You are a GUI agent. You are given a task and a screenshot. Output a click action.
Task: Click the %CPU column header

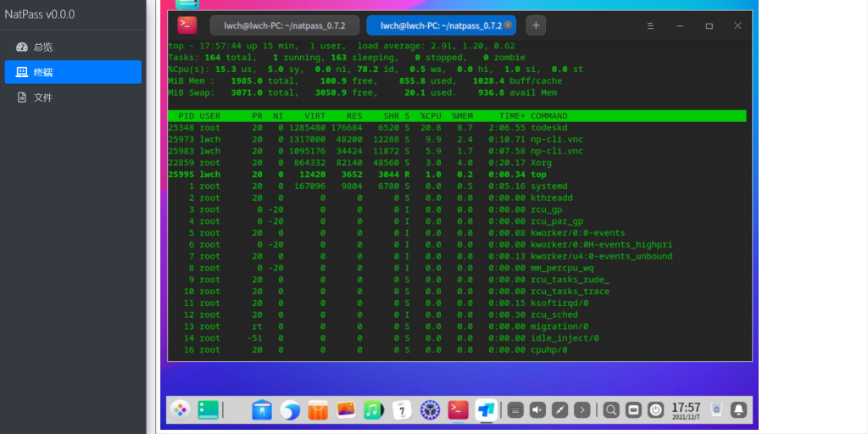click(430, 116)
